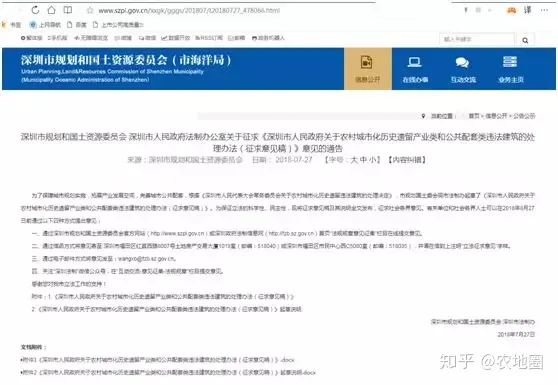Open reading mode book icon

68,10
